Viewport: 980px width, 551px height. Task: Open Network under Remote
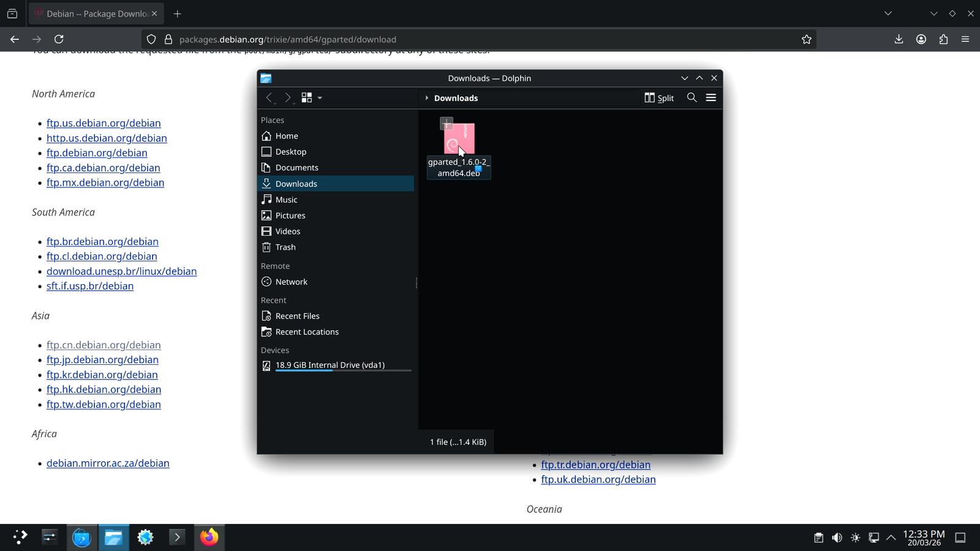[x=336, y=282]
